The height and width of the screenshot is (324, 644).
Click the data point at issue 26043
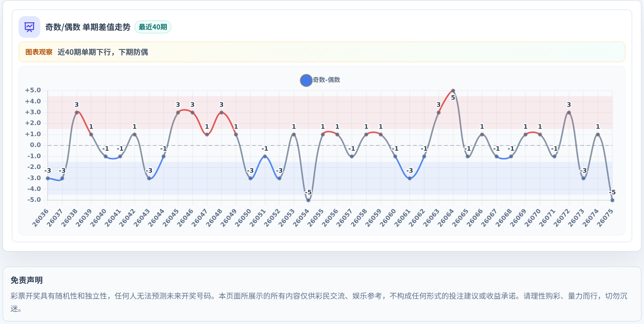click(x=149, y=178)
